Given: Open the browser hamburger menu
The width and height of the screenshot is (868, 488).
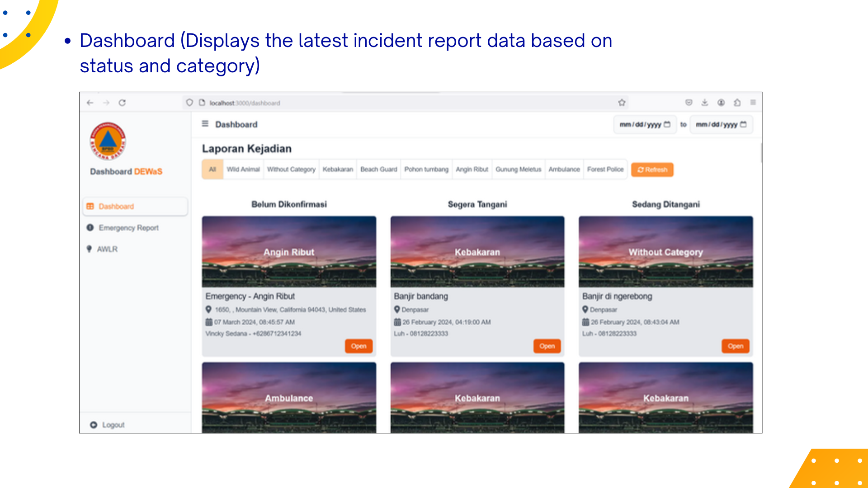Looking at the screenshot, I should coord(753,103).
